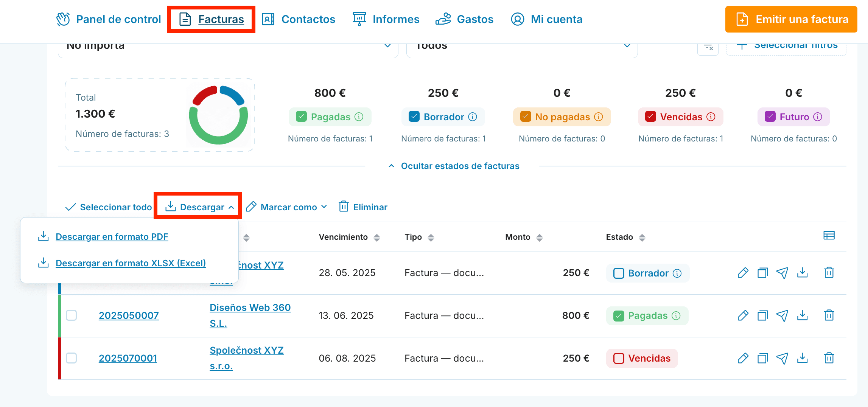The height and width of the screenshot is (407, 868).
Task: Duplicate the Borrador invoice row
Action: click(x=763, y=273)
